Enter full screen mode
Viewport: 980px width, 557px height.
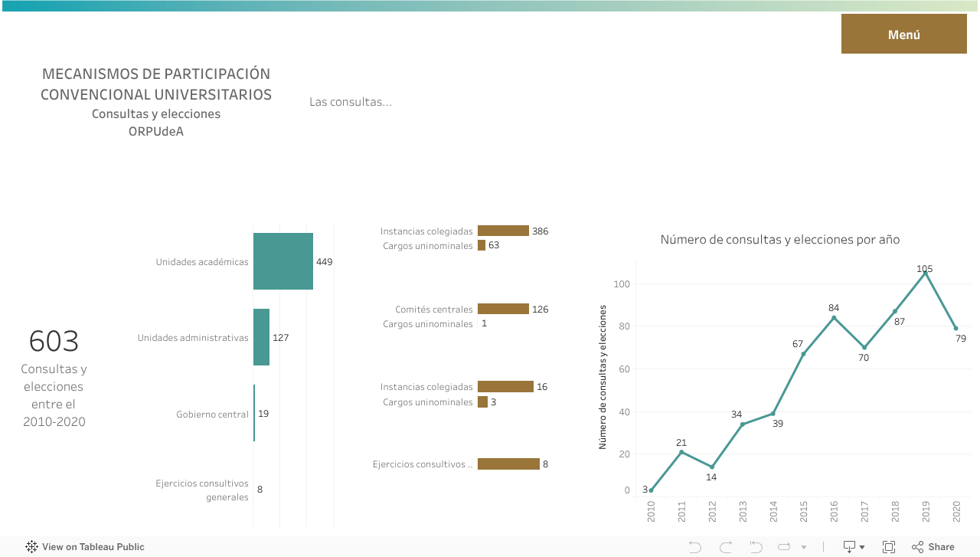[x=889, y=547]
